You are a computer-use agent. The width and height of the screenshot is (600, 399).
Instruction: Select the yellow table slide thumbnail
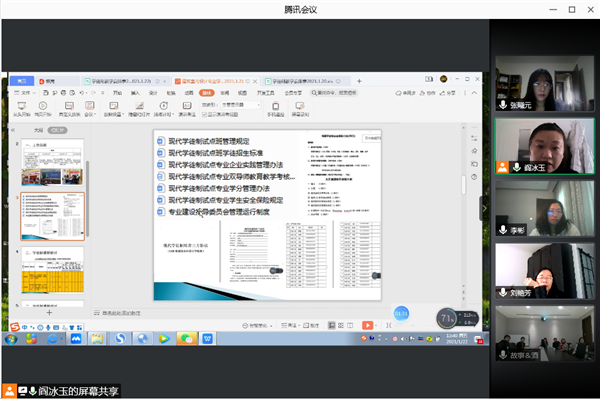(53, 270)
